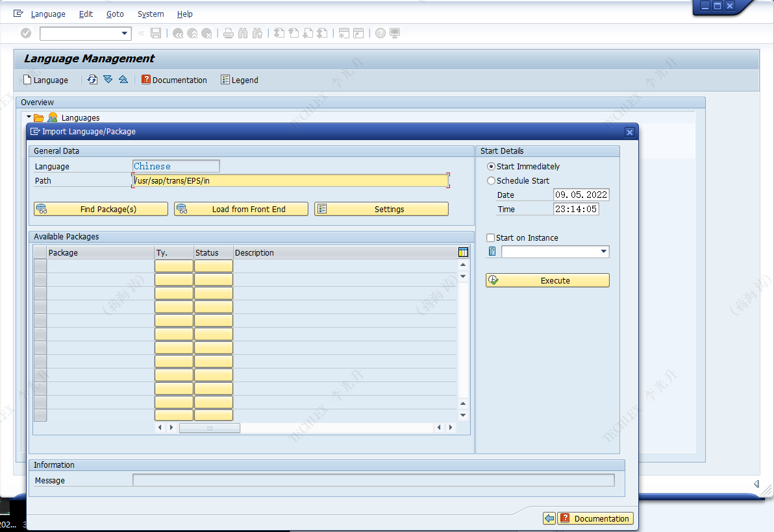Open the Help menu
The width and height of the screenshot is (774, 532).
click(185, 14)
